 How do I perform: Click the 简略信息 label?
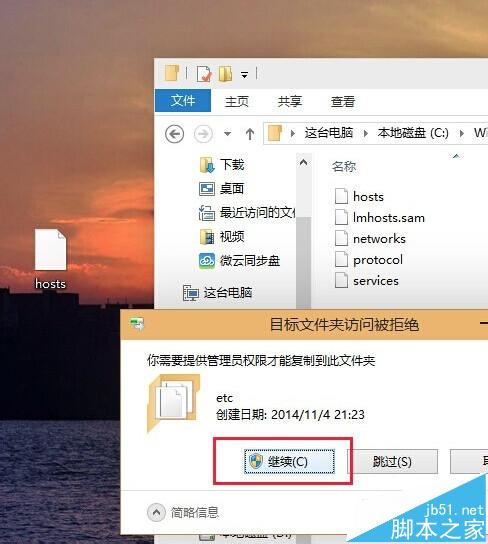pyautogui.click(x=195, y=512)
